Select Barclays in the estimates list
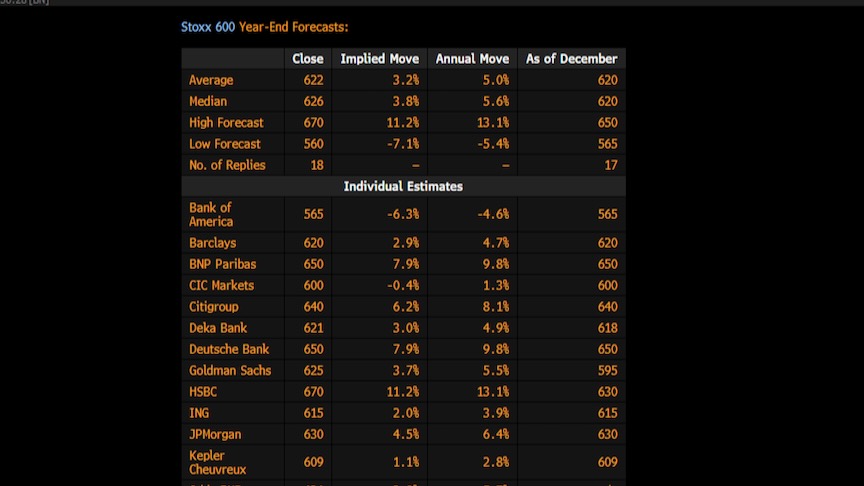This screenshot has width=864, height=486. pos(213,243)
